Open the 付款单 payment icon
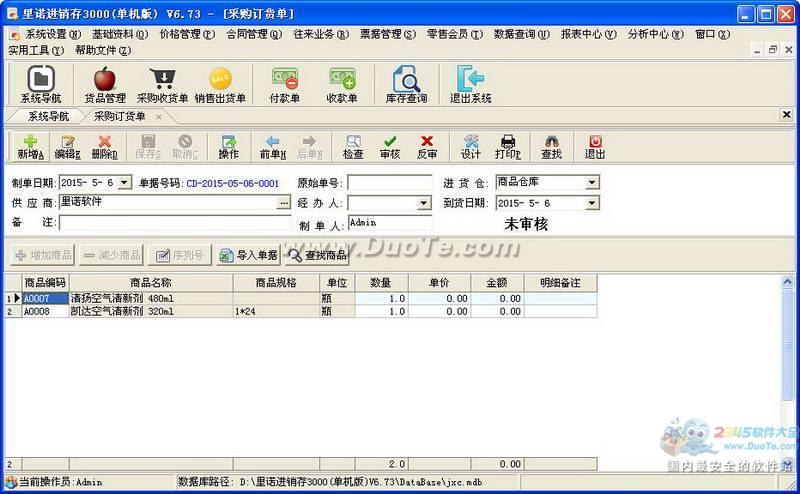The width and height of the screenshot is (800, 494). (285, 84)
